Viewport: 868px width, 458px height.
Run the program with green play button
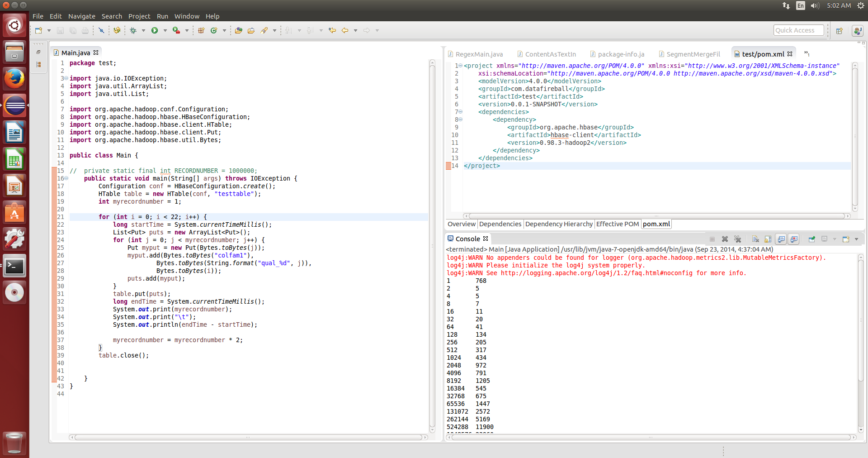pos(155,30)
